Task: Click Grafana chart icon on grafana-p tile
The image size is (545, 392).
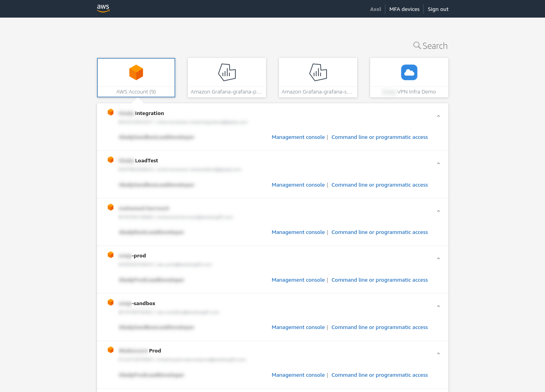Action: click(227, 72)
